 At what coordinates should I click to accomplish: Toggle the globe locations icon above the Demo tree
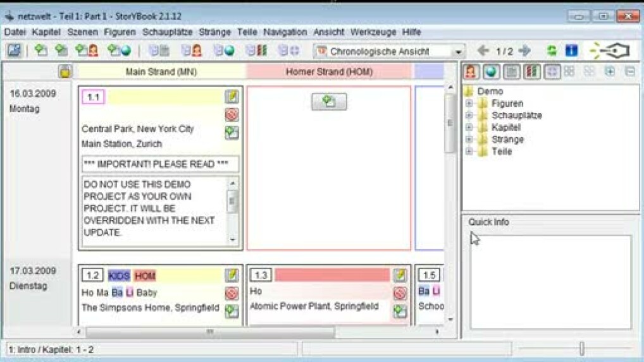pyautogui.click(x=490, y=71)
